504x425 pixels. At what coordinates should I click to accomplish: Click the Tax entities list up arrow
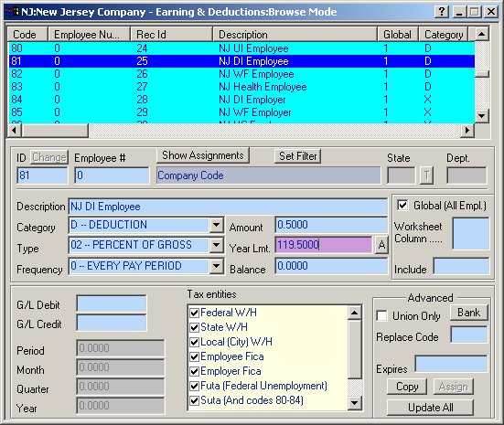[x=355, y=313]
